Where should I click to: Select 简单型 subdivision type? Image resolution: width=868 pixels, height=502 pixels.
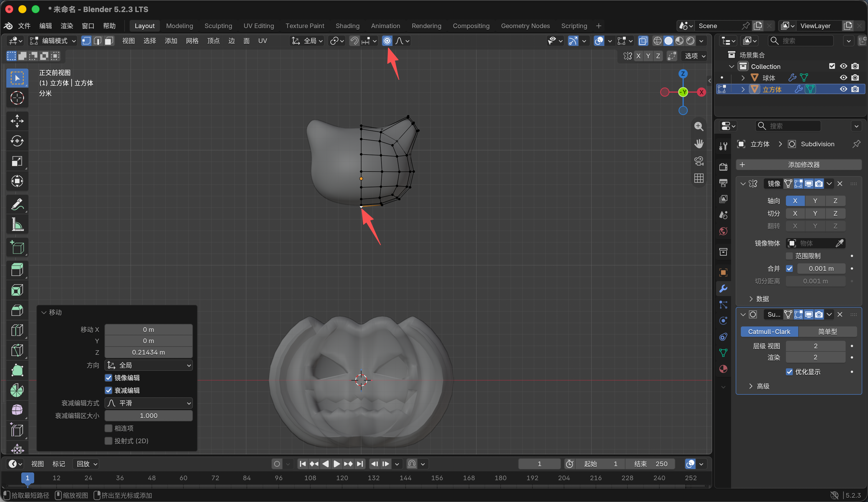coord(827,332)
